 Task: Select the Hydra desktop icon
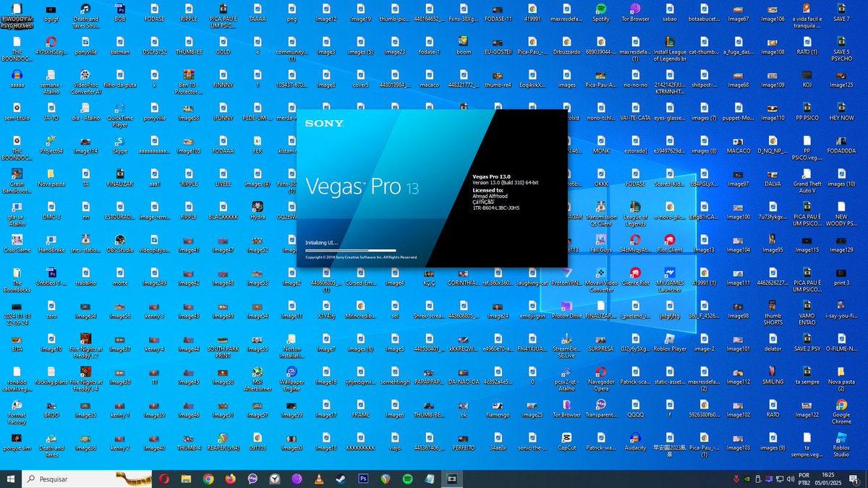pos(257,210)
